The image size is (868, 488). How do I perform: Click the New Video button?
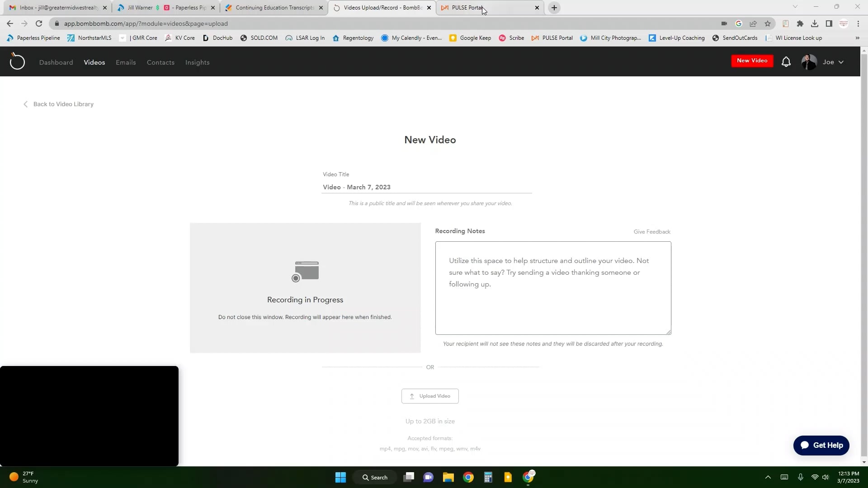752,61
